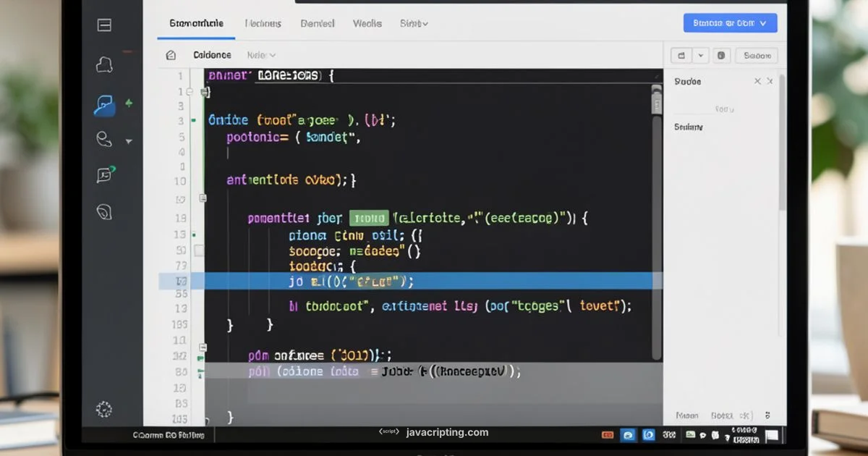Switch to the second tab in the tab bar

pyautogui.click(x=263, y=22)
